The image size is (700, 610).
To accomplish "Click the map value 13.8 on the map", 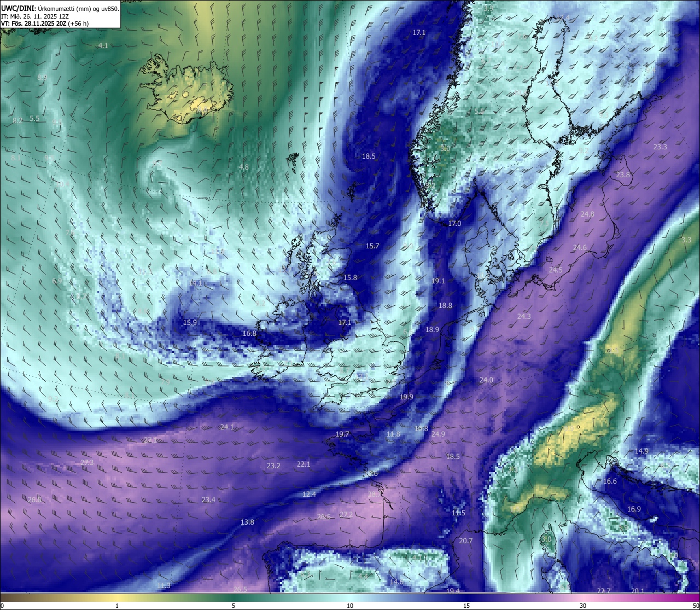I will pyautogui.click(x=247, y=522).
